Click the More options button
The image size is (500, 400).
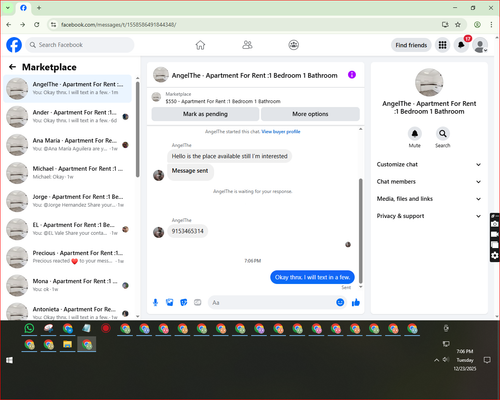tap(310, 114)
